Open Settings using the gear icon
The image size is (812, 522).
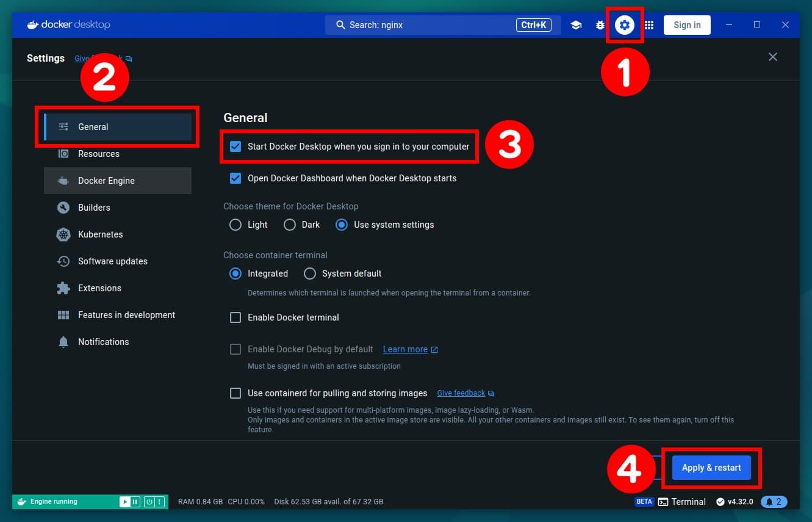click(625, 25)
